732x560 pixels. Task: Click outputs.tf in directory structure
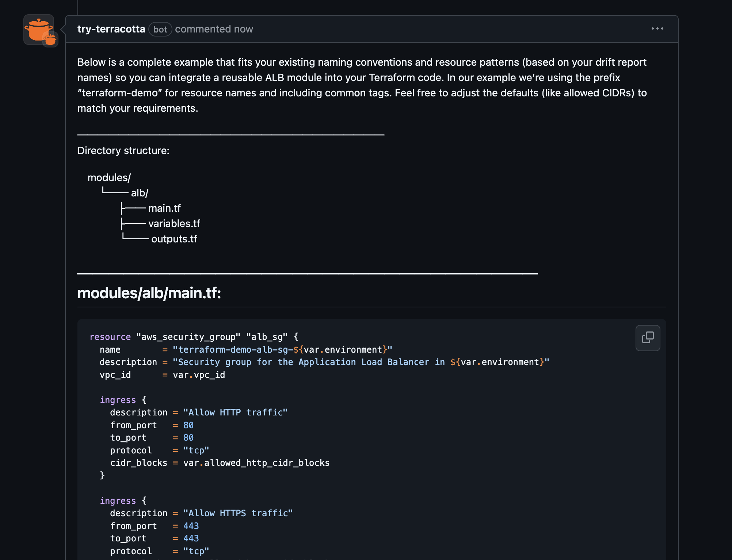tap(174, 239)
